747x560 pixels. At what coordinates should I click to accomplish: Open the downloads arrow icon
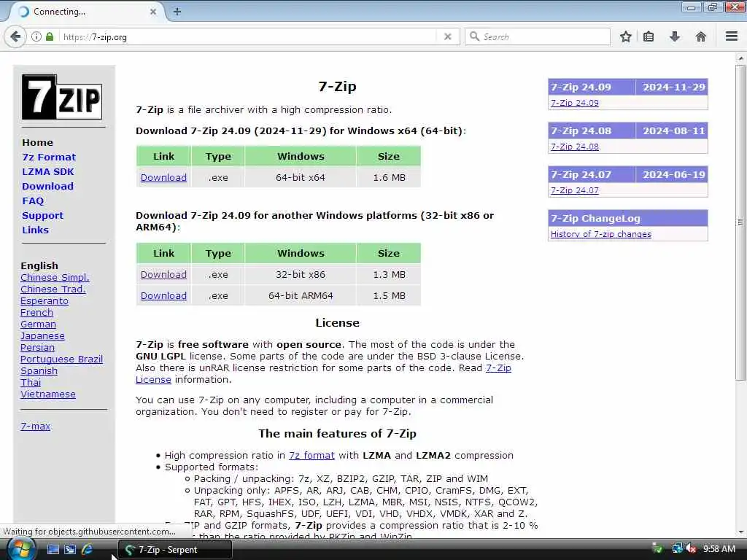675,36
